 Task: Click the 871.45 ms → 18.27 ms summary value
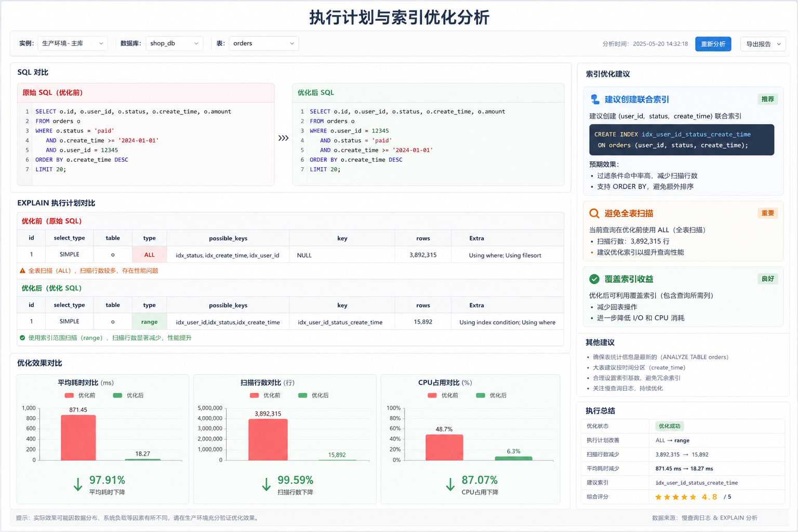pos(684,468)
